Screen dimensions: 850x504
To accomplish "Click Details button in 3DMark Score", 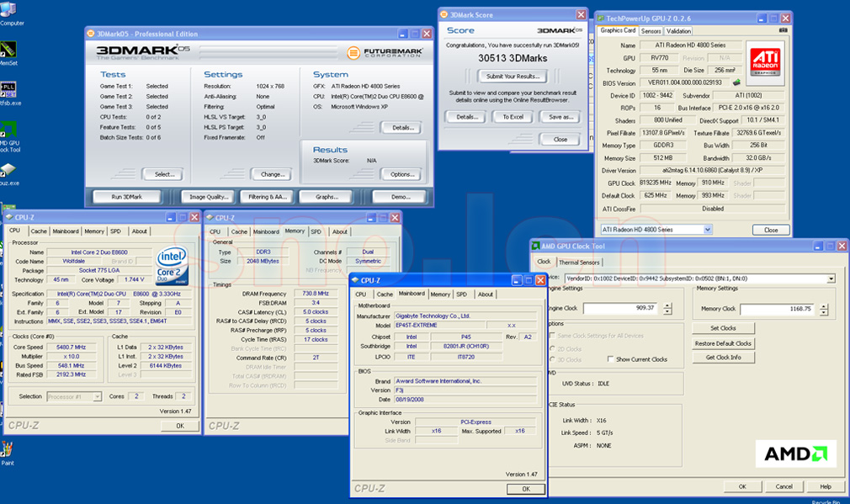I will coord(465,116).
